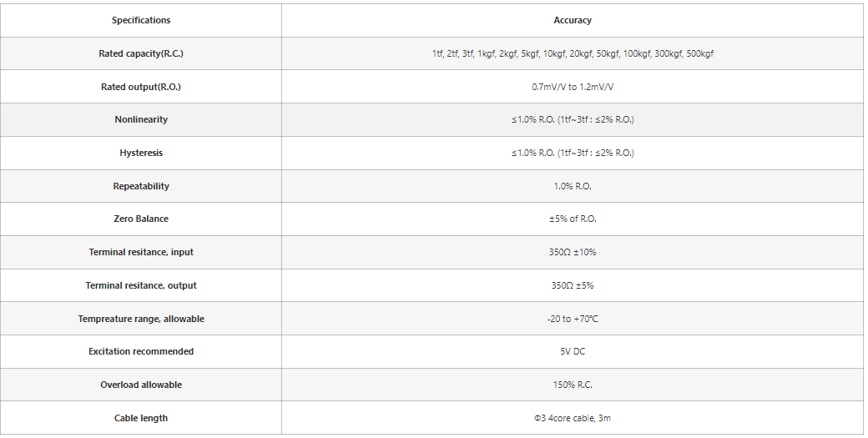Click the 350Ω ±5% output value
This screenshot has width=868, height=438.
(573, 285)
